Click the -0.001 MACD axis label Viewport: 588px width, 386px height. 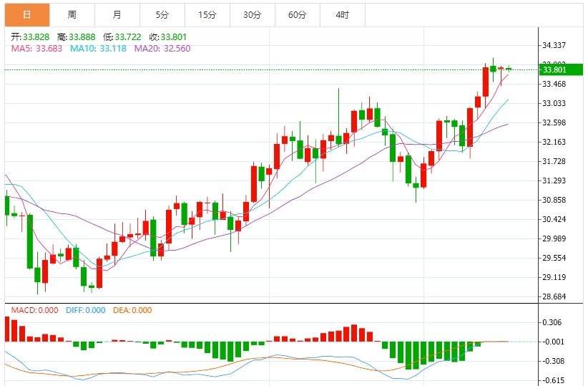coord(553,342)
